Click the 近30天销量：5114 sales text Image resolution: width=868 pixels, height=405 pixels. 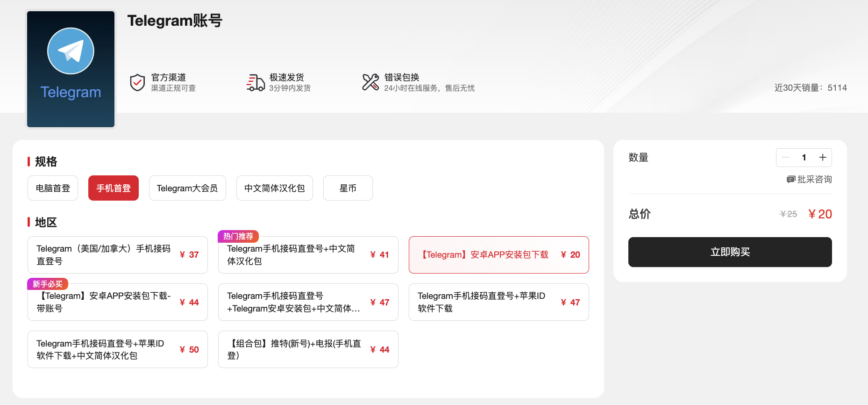click(811, 88)
